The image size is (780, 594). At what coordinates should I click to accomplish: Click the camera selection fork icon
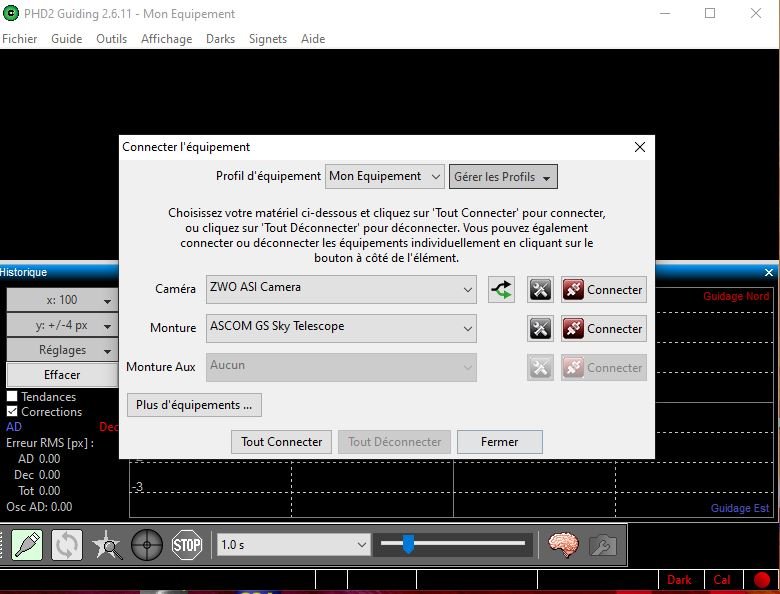[x=501, y=290]
